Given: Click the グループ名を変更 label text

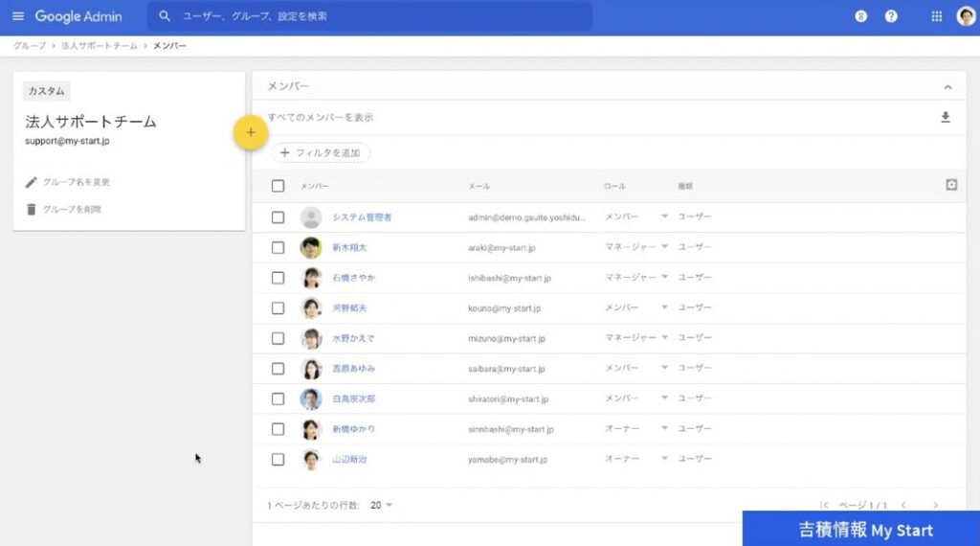Looking at the screenshot, I should pyautogui.click(x=77, y=182).
